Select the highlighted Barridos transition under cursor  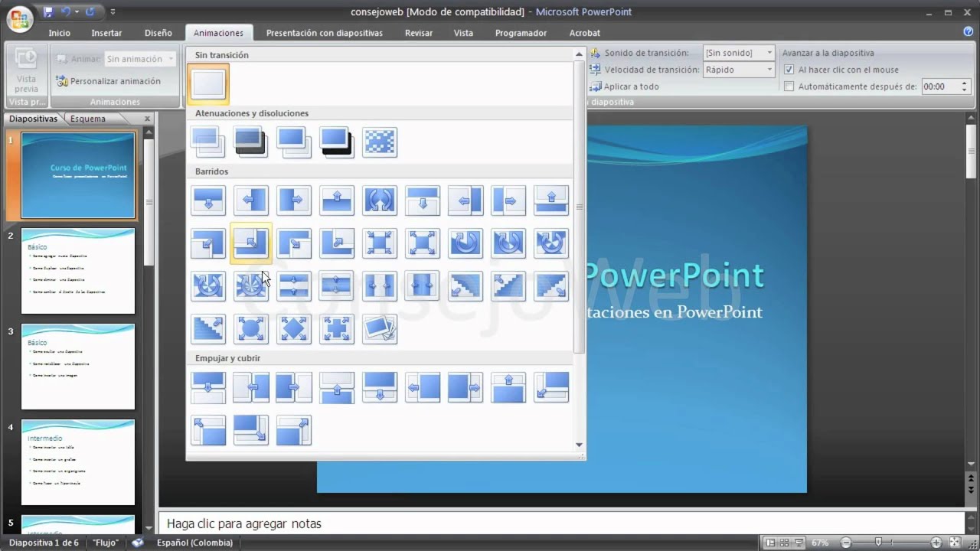(x=251, y=243)
